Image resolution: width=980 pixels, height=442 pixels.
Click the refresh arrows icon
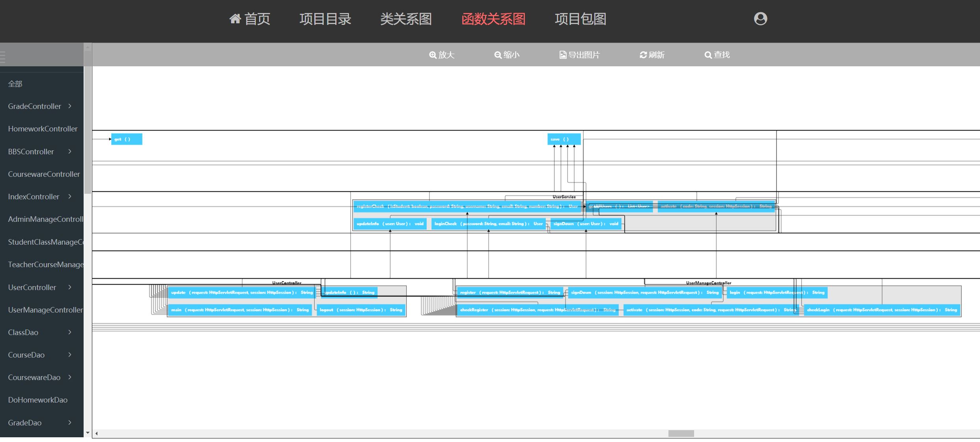coord(643,55)
